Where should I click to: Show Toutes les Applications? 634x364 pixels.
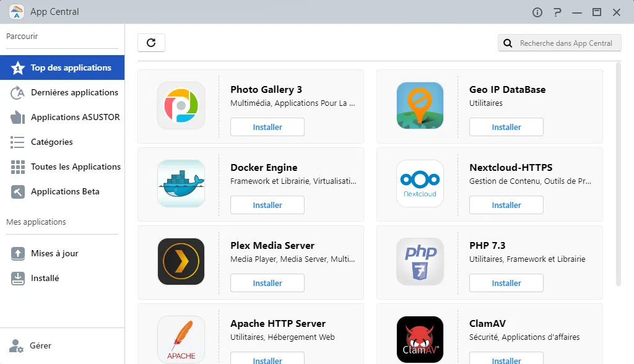pos(76,167)
